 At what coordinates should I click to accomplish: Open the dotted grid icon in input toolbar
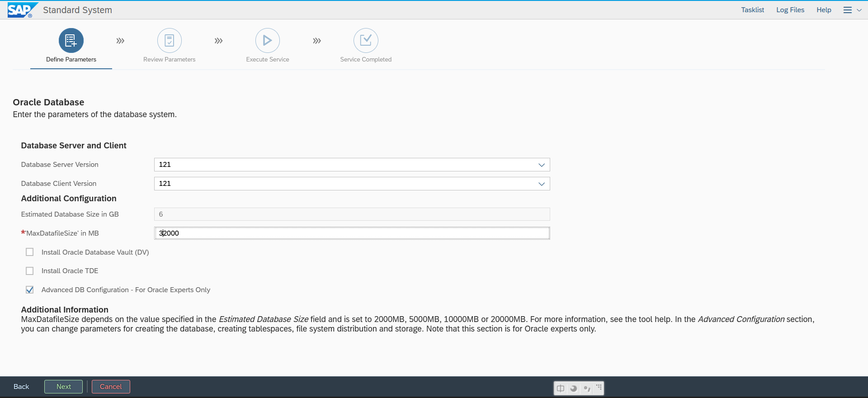coord(599,388)
